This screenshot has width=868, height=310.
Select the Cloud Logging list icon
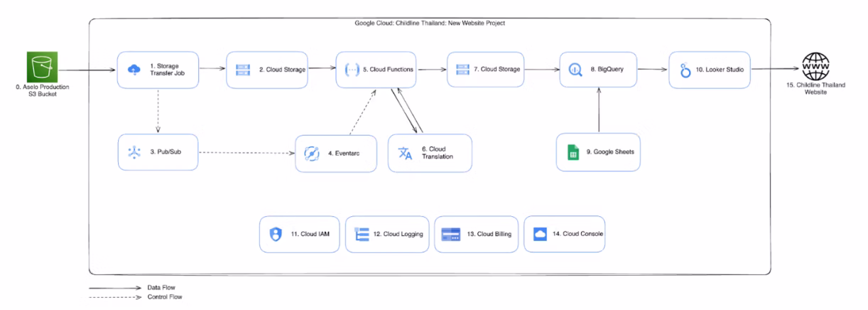pos(362,234)
